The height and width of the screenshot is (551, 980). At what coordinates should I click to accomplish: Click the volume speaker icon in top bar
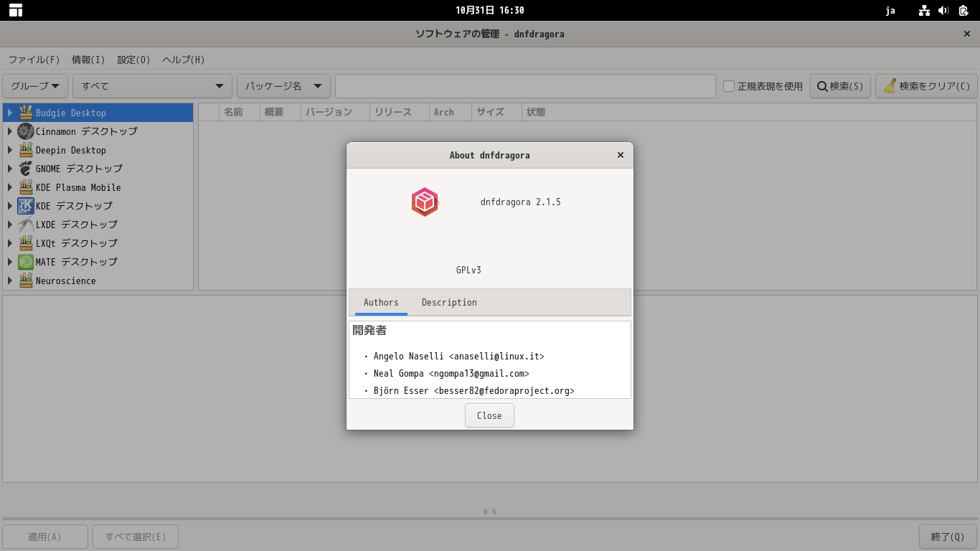[x=943, y=10]
